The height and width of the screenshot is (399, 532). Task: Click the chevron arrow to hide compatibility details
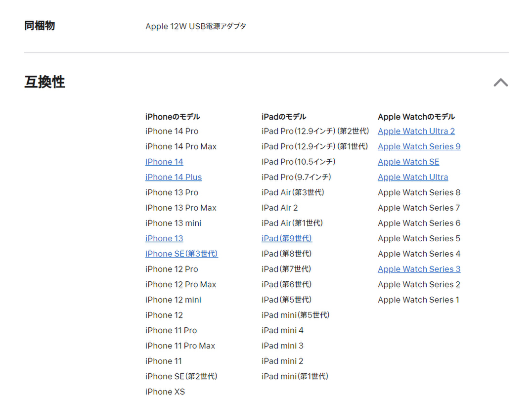501,83
